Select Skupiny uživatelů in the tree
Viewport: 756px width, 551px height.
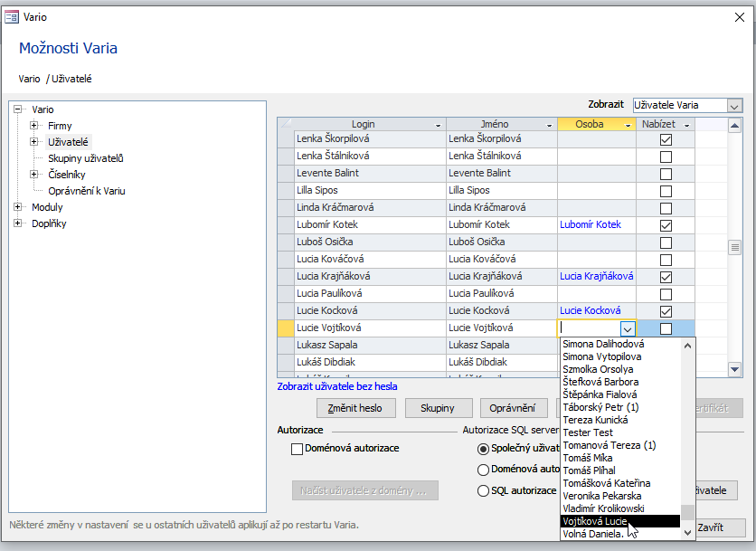point(85,158)
